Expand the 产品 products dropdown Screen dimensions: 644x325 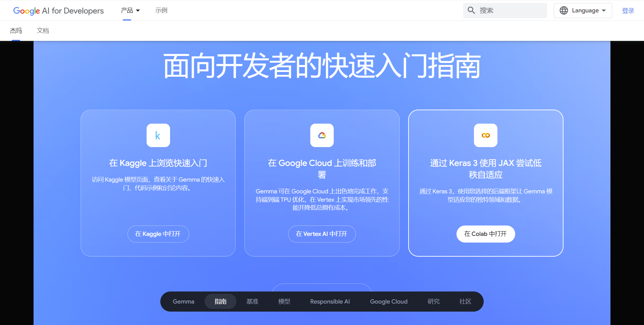pos(130,10)
